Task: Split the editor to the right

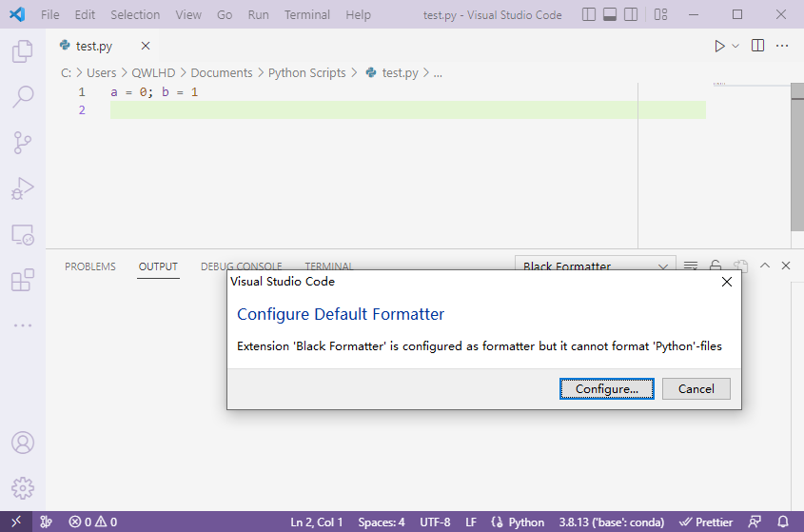Action: (x=757, y=46)
